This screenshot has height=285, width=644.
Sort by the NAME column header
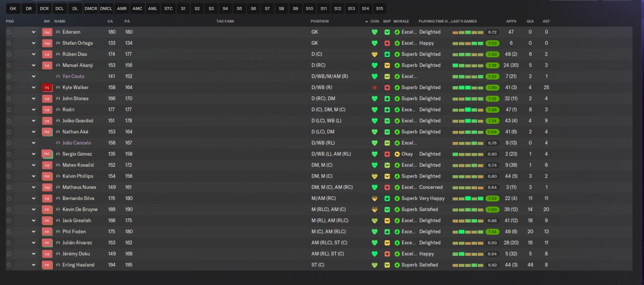pyautogui.click(x=60, y=21)
